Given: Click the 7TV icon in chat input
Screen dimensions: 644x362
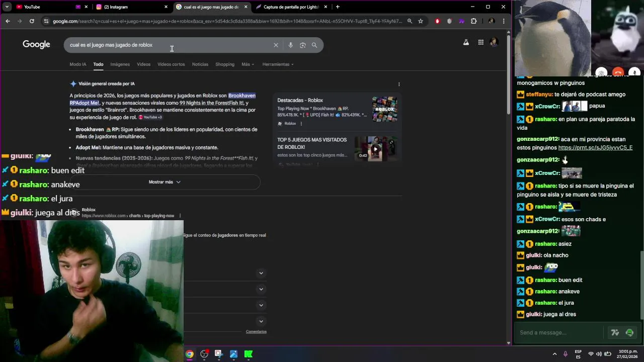Looking at the screenshot, I should 615,332.
